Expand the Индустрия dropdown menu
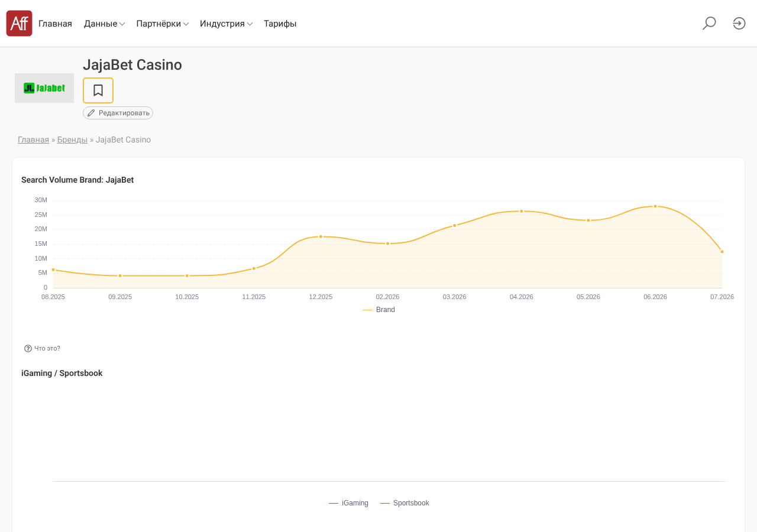Screen dimensions: 757x532 click(x=227, y=24)
